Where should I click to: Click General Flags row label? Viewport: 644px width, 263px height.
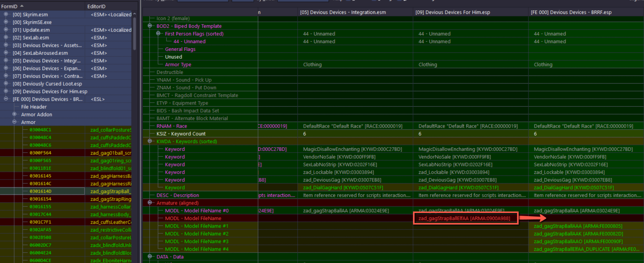(x=180, y=49)
